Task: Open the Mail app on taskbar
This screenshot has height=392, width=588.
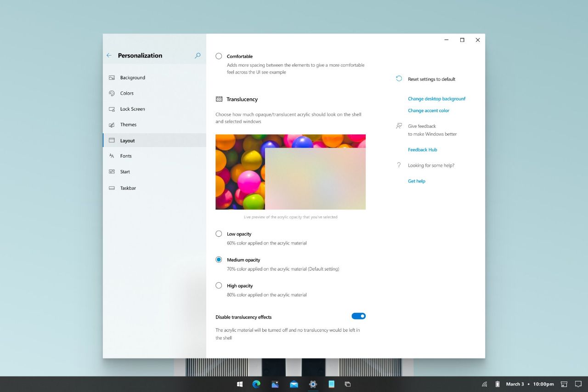Action: click(294, 384)
